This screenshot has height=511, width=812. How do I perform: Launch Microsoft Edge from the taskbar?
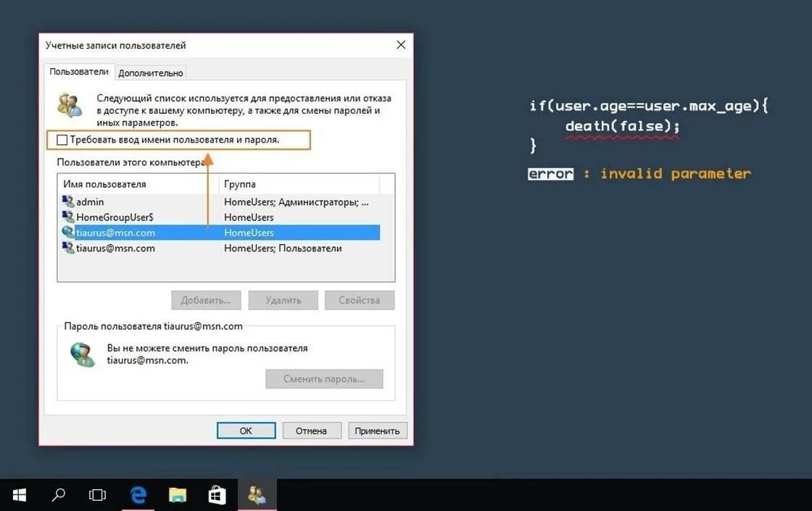click(138, 495)
